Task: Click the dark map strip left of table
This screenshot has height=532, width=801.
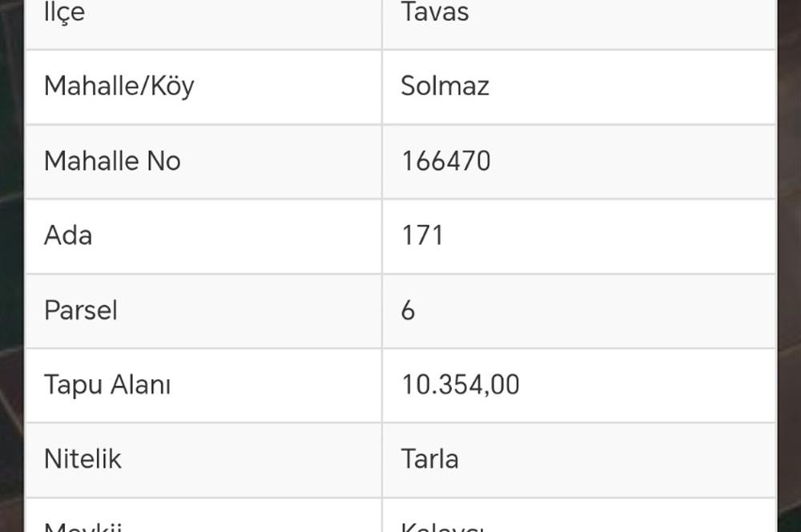Action: point(10,264)
